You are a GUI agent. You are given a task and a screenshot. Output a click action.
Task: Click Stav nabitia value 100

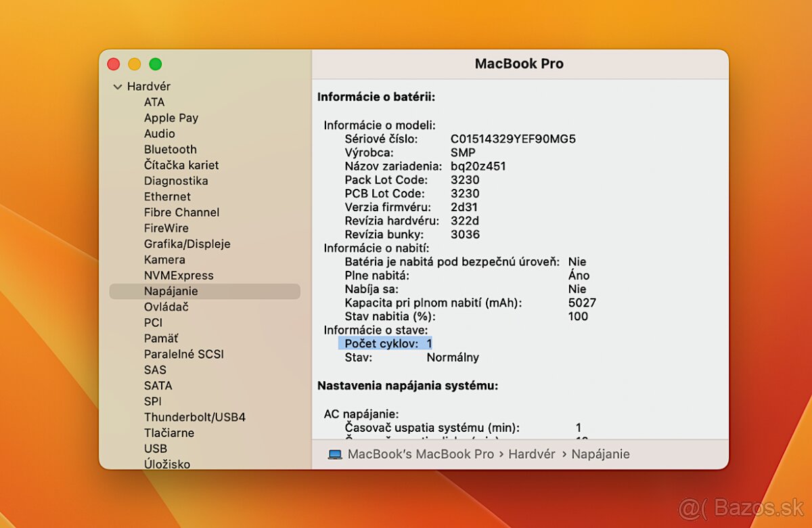point(579,316)
